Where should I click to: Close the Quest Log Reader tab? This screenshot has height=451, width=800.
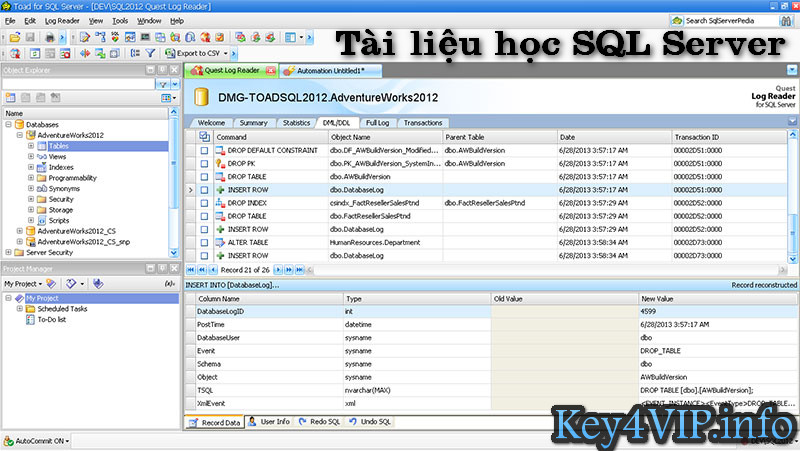point(270,70)
